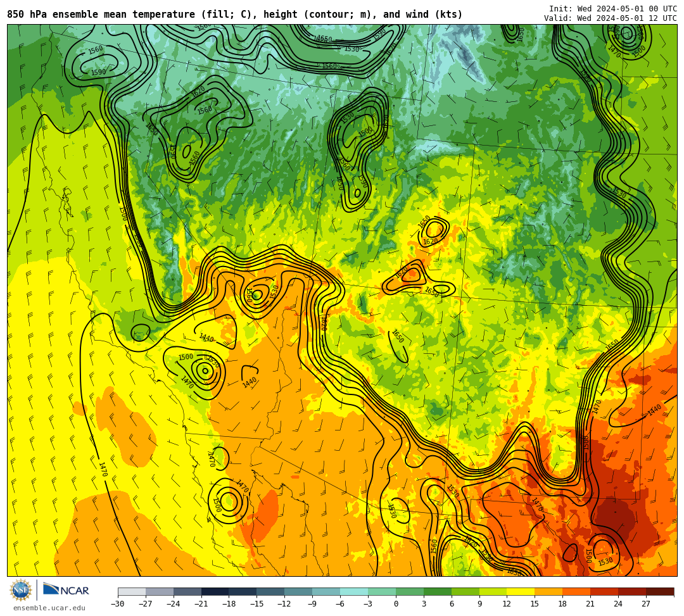Image resolution: width=684 pixels, height=616 pixels.
Task: Click the colorbar tick label 21
Action: 591,604
